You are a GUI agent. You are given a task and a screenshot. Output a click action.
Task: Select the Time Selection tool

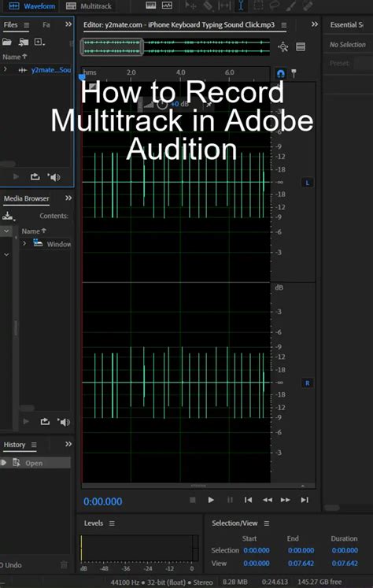pyautogui.click(x=241, y=6)
